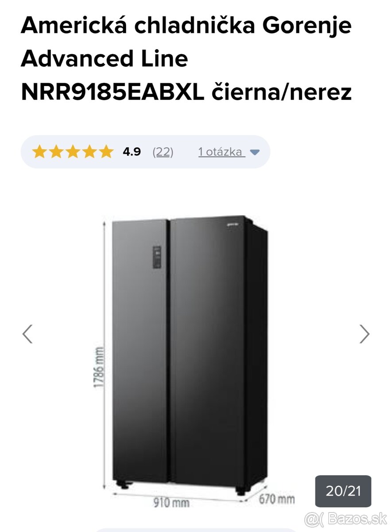Click the 20/21 image counter badge
The width and height of the screenshot is (392, 532).
pyautogui.click(x=343, y=491)
